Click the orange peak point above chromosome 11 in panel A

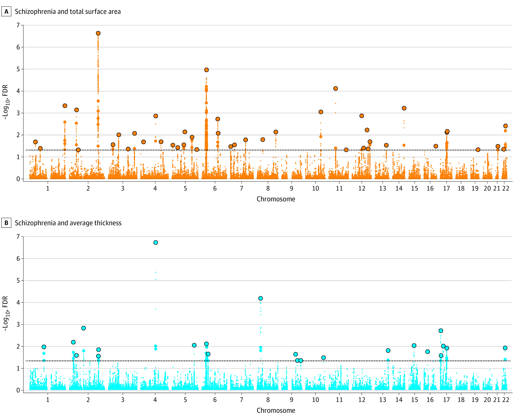tap(335, 88)
